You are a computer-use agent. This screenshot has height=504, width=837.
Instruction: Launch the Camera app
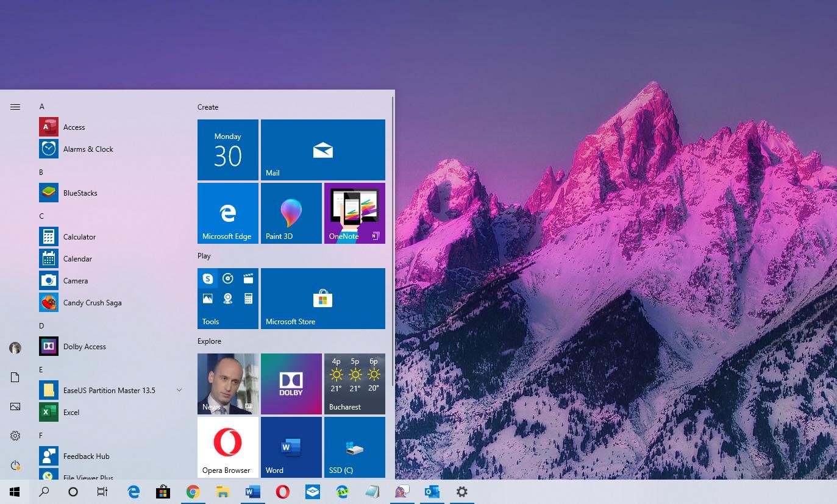click(76, 280)
